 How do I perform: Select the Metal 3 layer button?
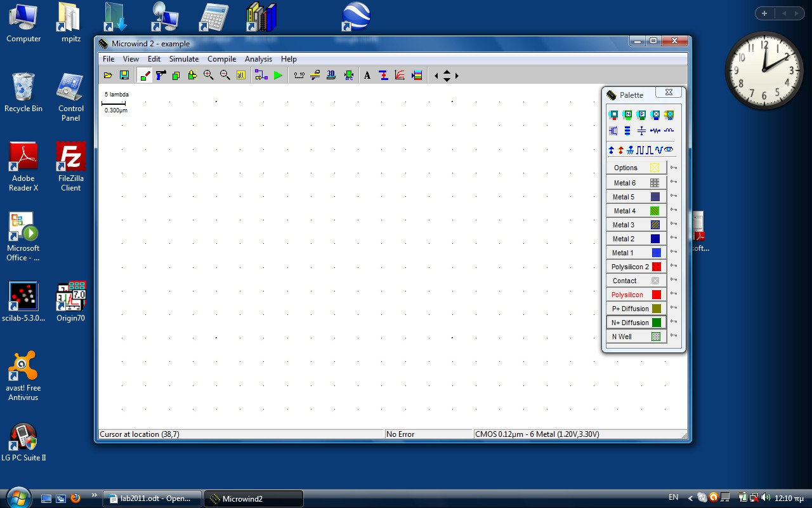pos(636,225)
